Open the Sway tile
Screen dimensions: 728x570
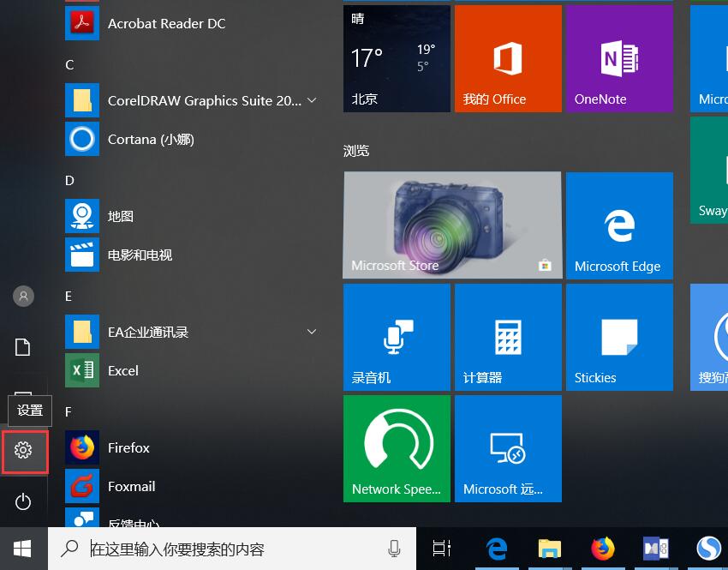709,170
